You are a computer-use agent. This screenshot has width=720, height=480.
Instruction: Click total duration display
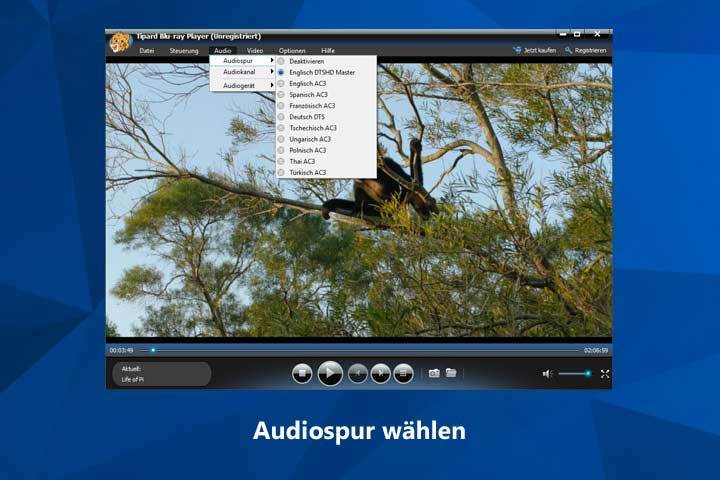pyautogui.click(x=596, y=350)
